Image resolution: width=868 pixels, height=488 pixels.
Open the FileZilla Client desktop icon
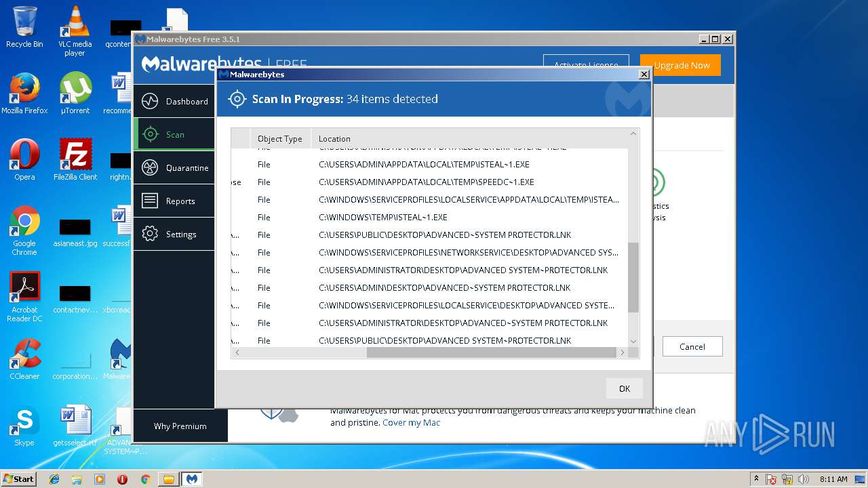point(75,160)
